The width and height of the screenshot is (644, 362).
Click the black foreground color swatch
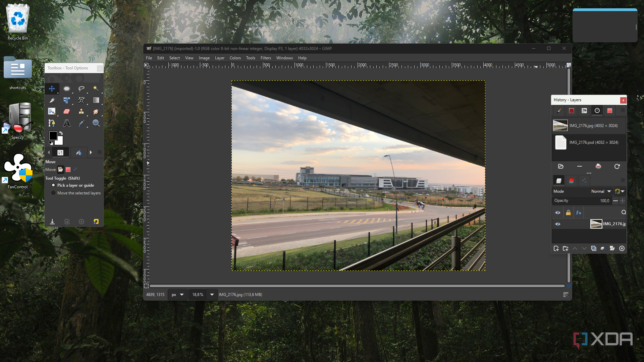pyautogui.click(x=53, y=135)
